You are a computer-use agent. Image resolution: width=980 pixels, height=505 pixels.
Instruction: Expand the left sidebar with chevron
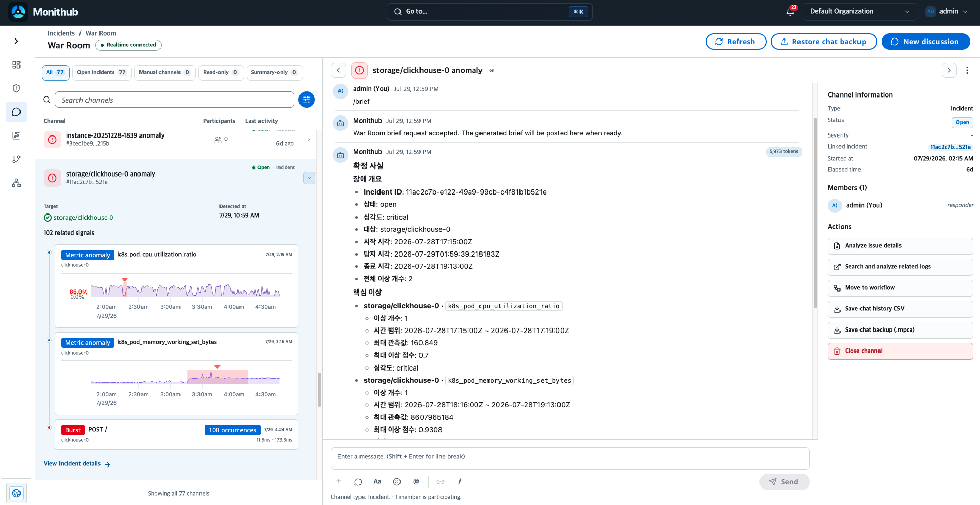[x=16, y=41]
